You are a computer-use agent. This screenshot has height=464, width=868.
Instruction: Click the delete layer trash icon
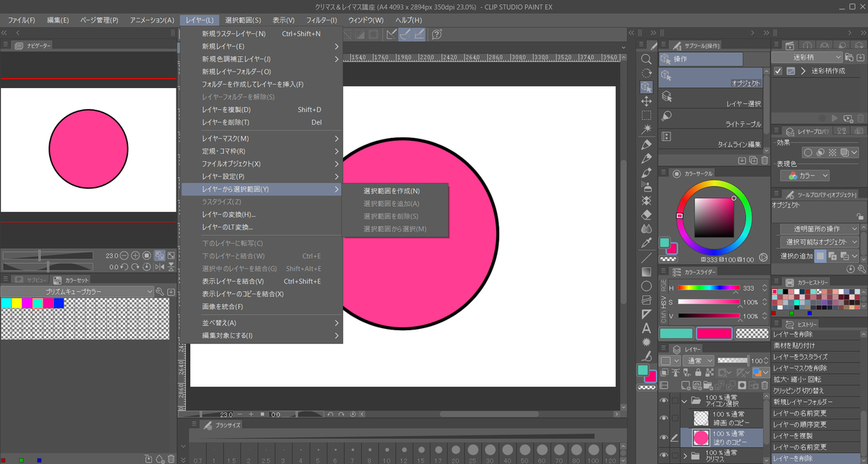point(765,385)
